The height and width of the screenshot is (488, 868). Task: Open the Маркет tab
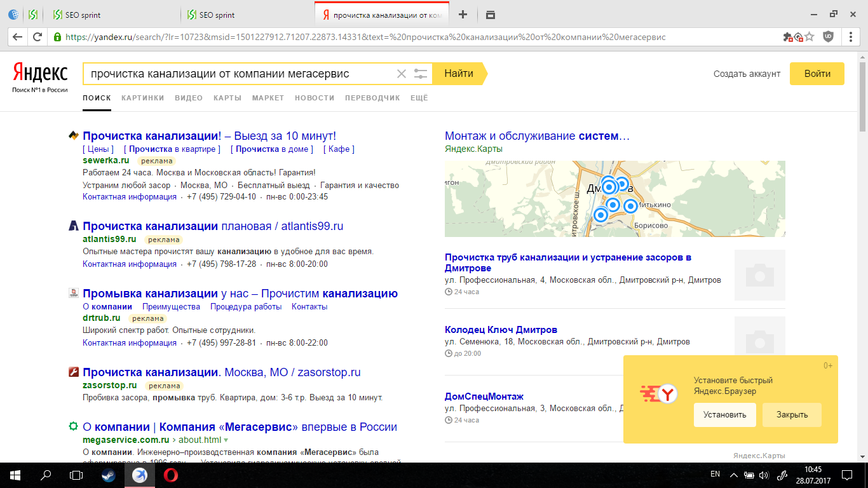[268, 98]
